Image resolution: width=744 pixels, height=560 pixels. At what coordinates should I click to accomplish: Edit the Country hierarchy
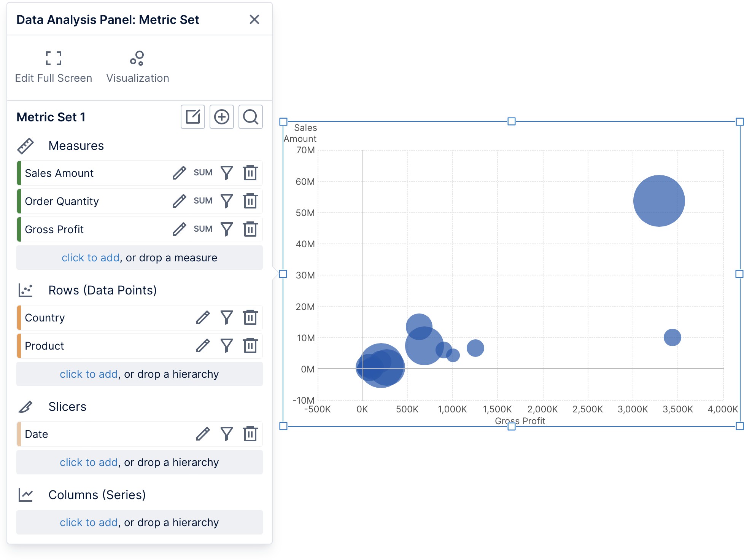tap(203, 317)
